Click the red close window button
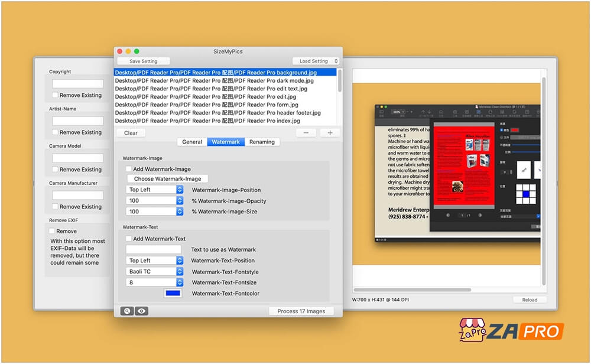 (119, 51)
